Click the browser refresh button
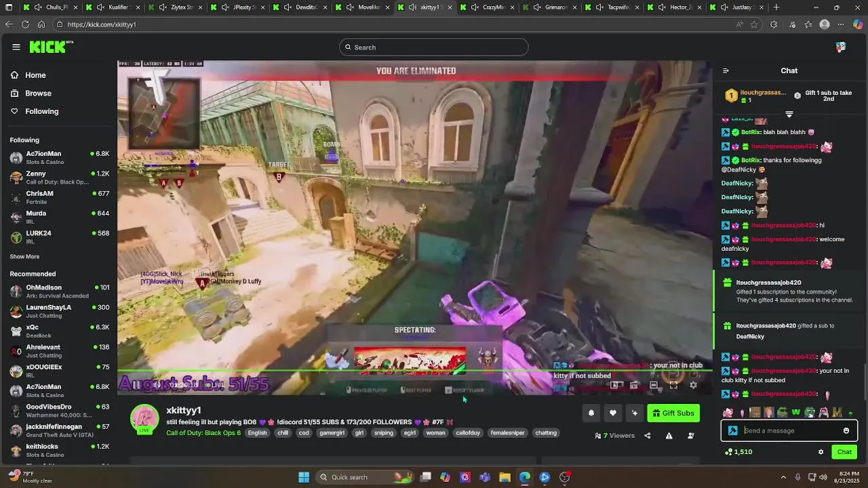The height and width of the screenshot is (488, 868). pos(25,24)
